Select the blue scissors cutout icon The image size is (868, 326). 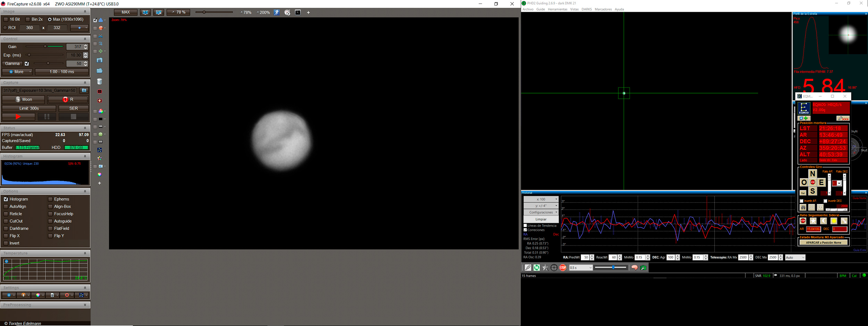[101, 36]
